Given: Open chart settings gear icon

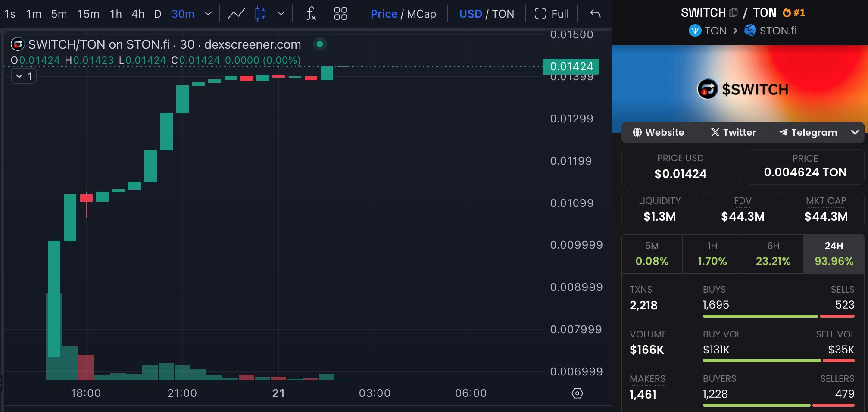Looking at the screenshot, I should (x=577, y=393).
